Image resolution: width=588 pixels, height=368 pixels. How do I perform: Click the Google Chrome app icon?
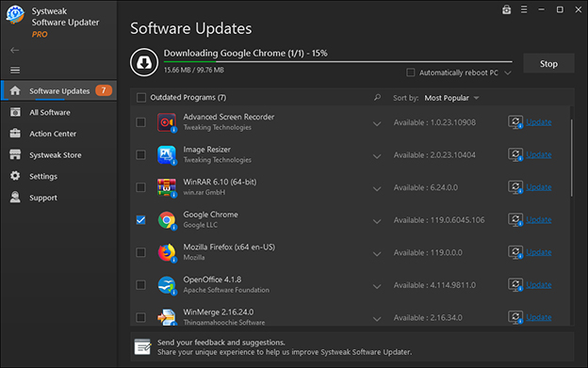click(167, 220)
